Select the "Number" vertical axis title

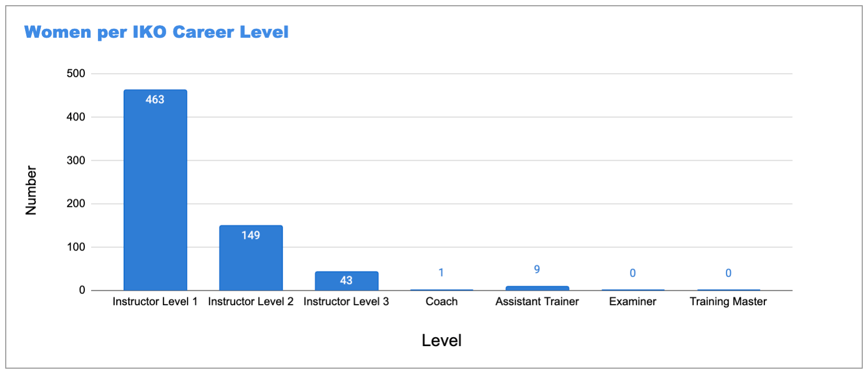pos(31,190)
